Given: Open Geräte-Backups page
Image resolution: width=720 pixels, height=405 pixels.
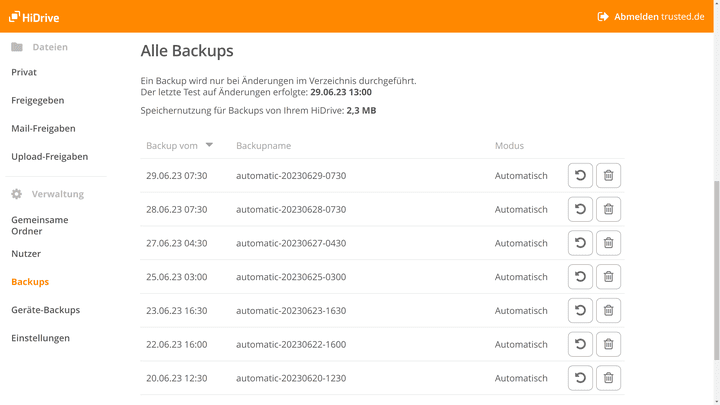Looking at the screenshot, I should (x=45, y=310).
